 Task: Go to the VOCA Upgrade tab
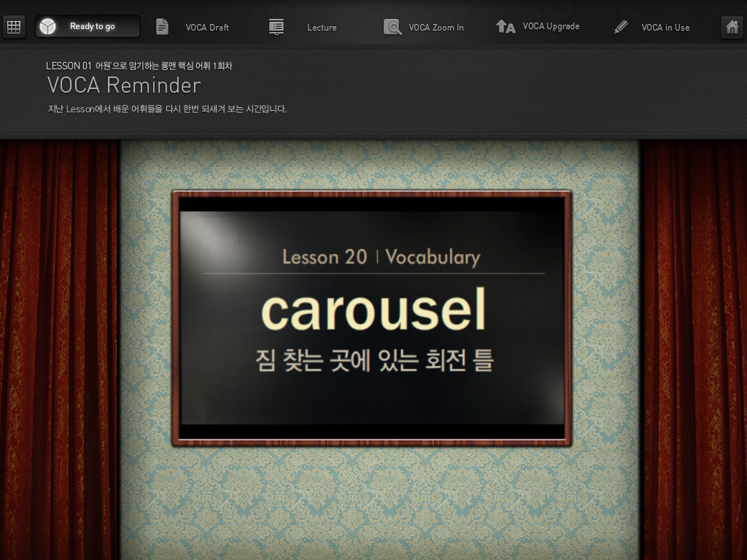[551, 26]
